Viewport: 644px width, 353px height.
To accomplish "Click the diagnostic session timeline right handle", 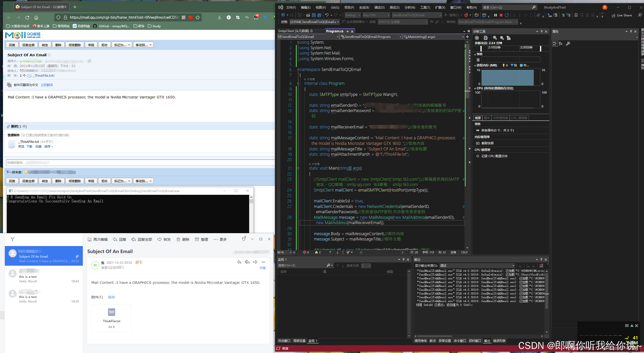I will (540, 49).
